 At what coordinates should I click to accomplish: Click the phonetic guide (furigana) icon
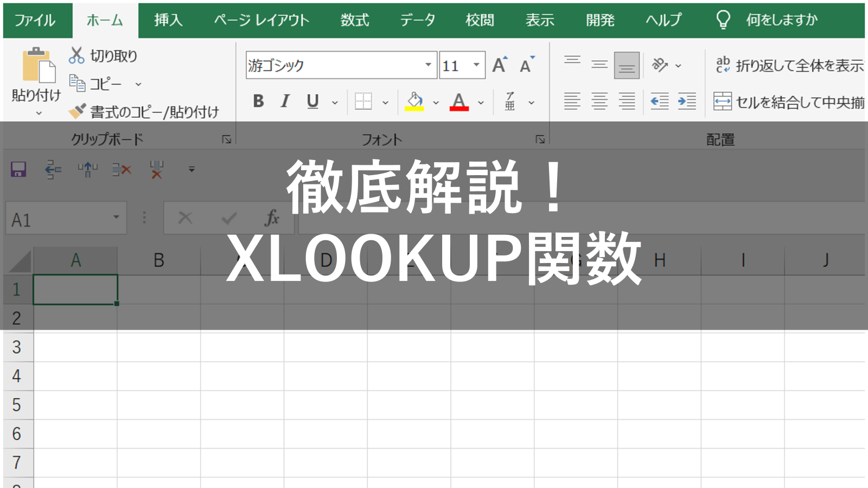tap(510, 101)
